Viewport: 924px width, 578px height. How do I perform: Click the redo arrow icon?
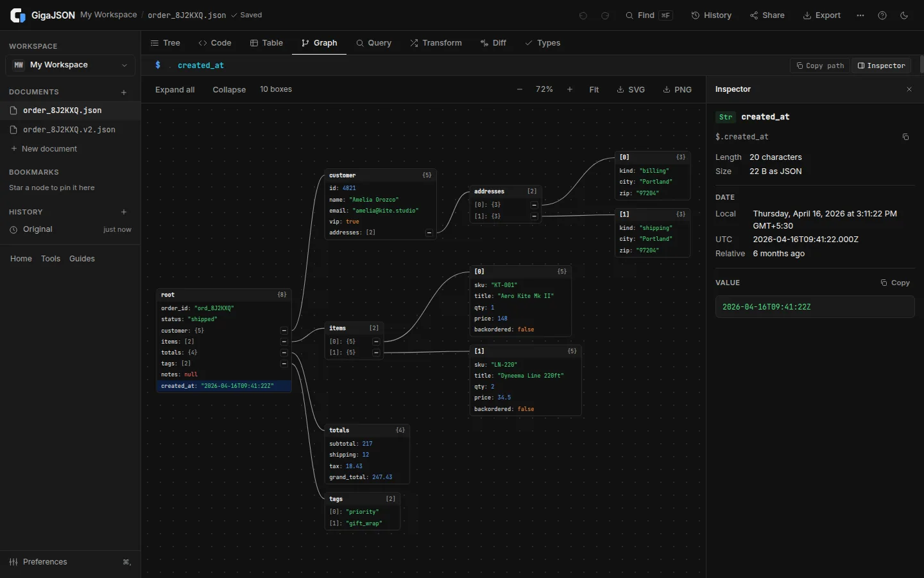[605, 15]
